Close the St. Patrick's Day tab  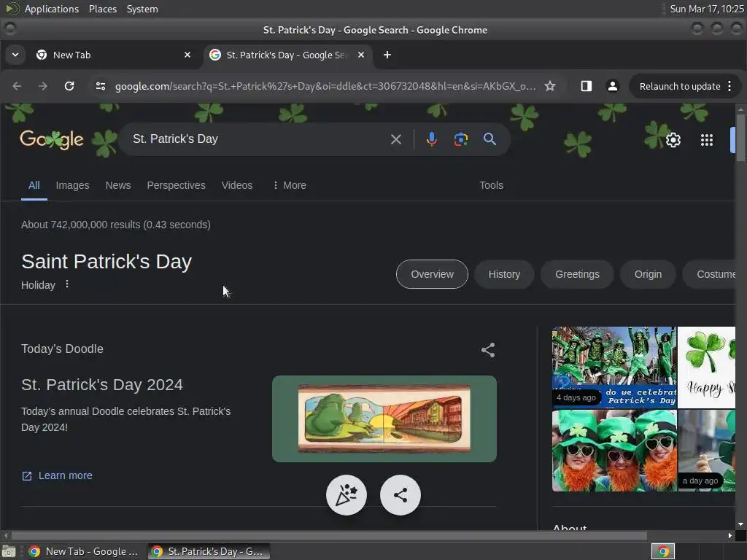361,55
